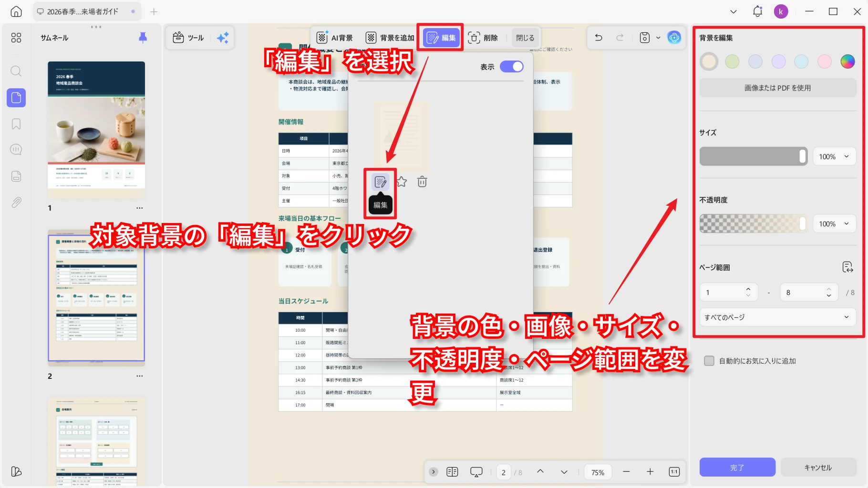Open page 1 thumbnail
Viewport: 868px width, 488px height.
(x=96, y=130)
